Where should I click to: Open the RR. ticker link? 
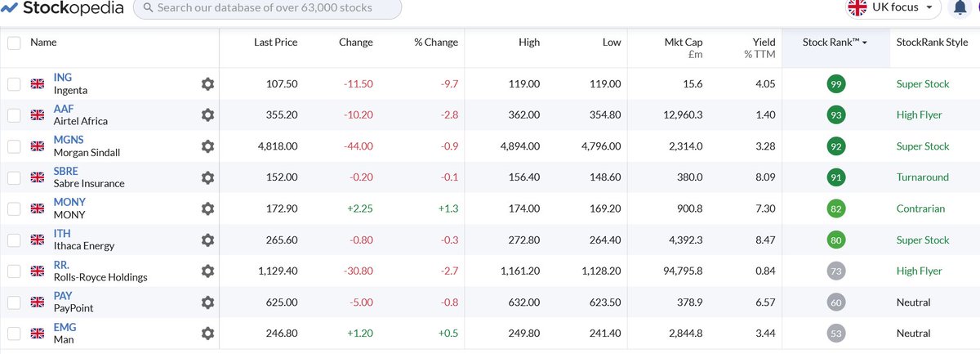(x=61, y=265)
